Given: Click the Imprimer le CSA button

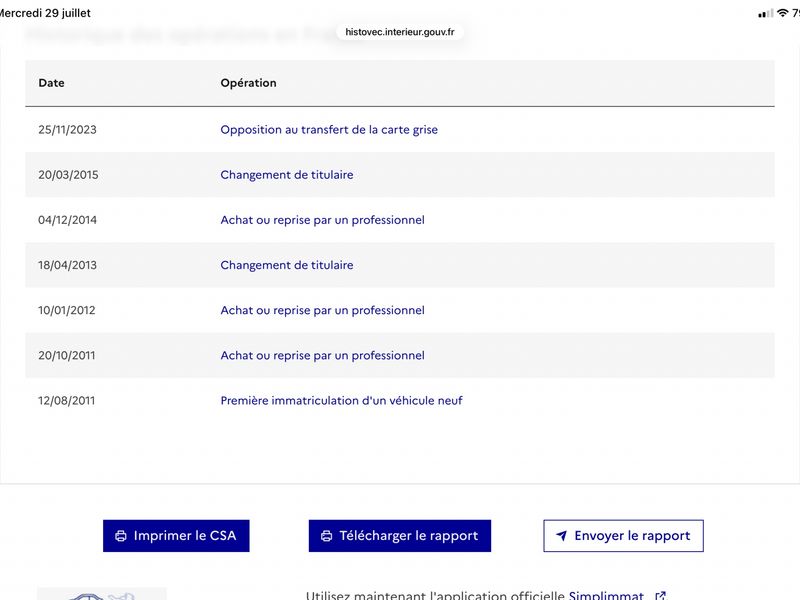Looking at the screenshot, I should 176,536.
